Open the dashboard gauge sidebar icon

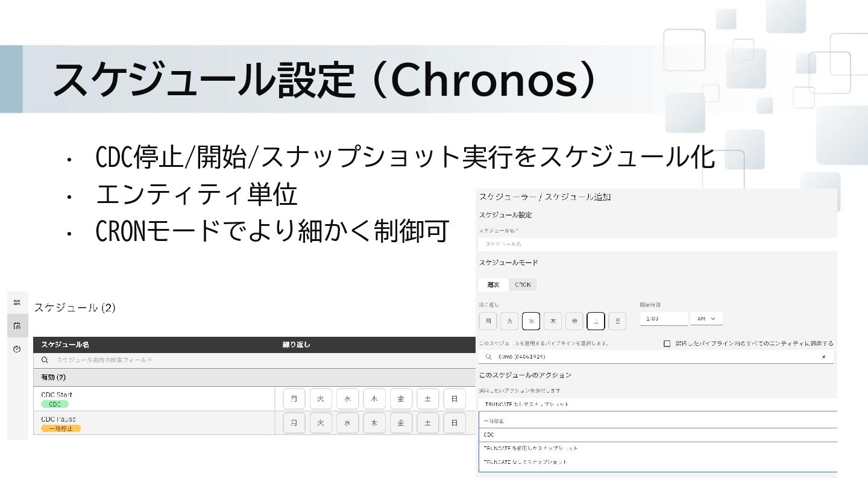click(17, 349)
